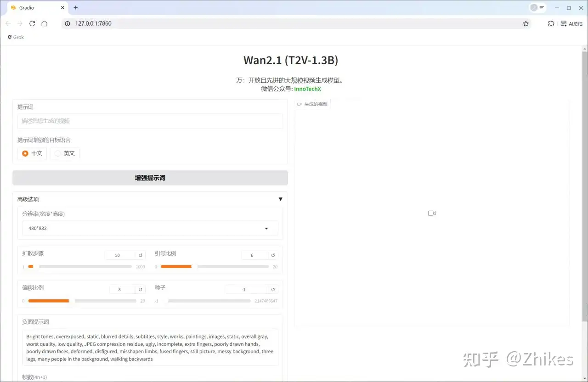
Task: Open a new browser tab
Action: tap(76, 8)
